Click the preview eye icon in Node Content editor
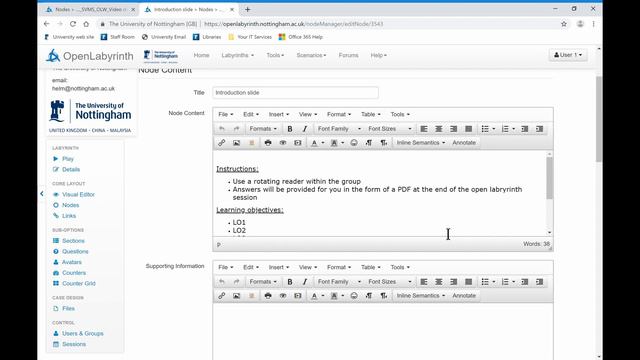This screenshot has width=640, height=360. (x=282, y=143)
